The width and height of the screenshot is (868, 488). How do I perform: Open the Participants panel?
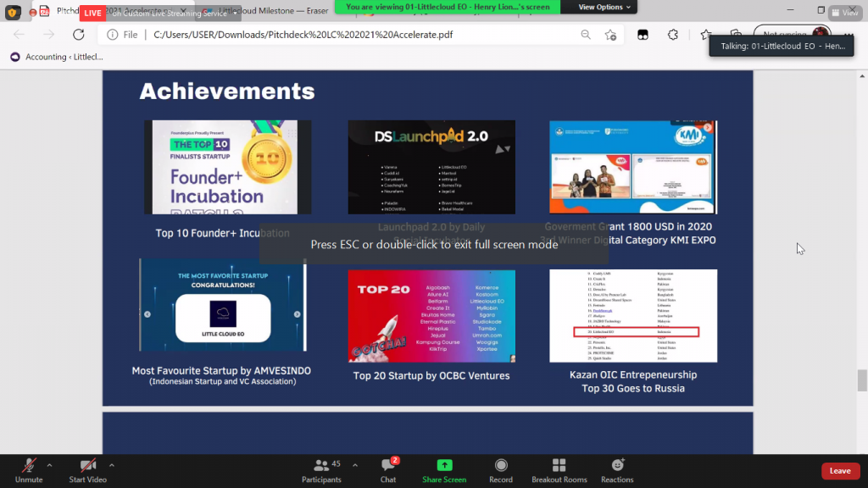(x=321, y=471)
